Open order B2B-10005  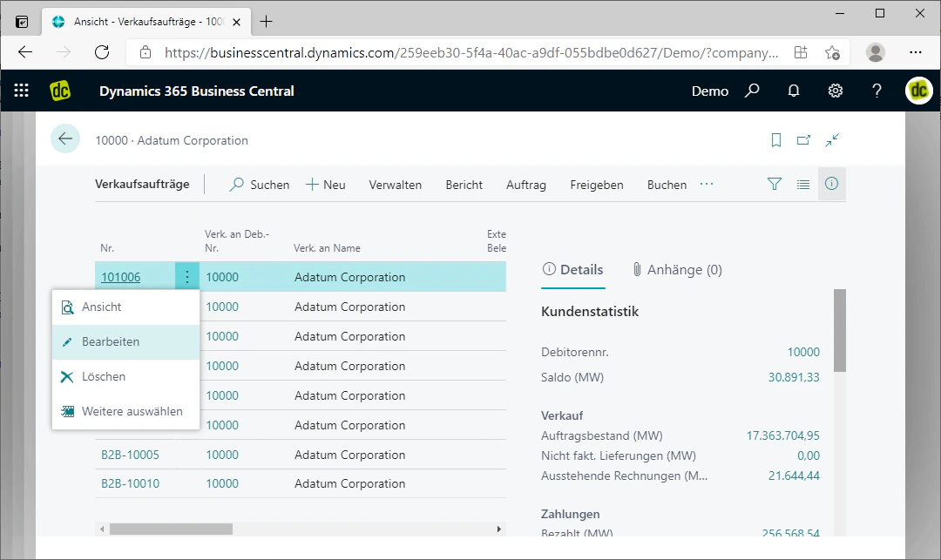pos(130,455)
